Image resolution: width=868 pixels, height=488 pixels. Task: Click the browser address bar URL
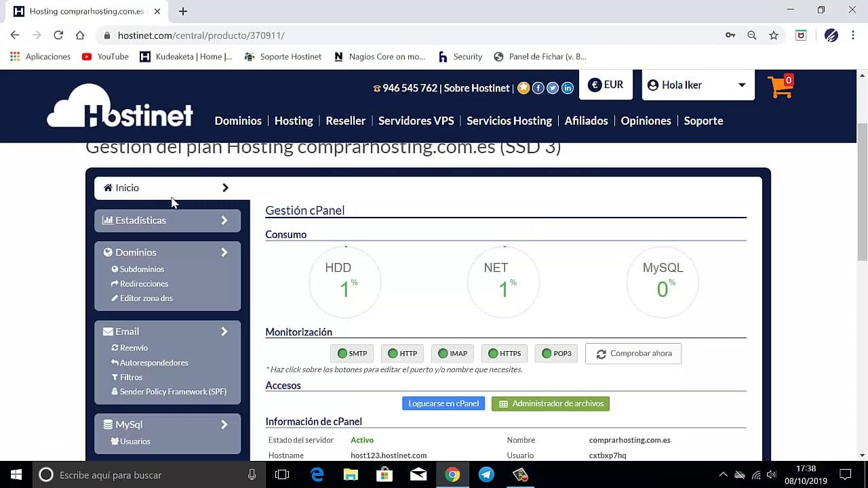click(x=201, y=35)
